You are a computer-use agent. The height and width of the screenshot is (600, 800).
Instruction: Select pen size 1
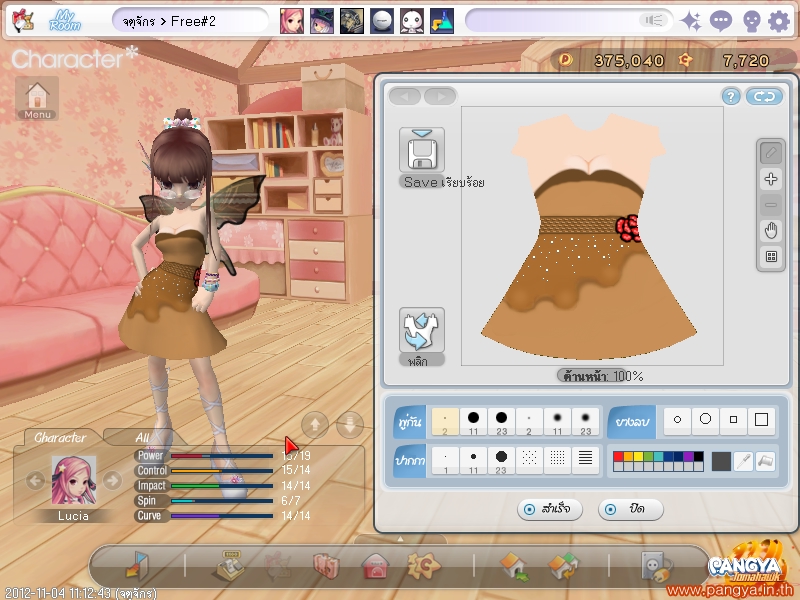[445, 461]
